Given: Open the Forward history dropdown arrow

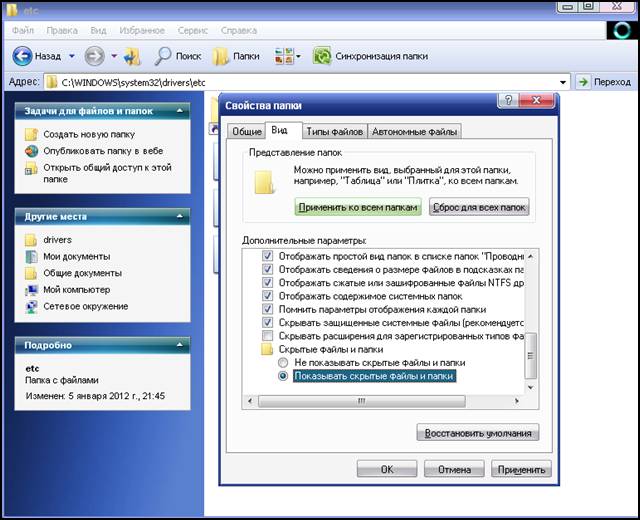Looking at the screenshot, I should (x=114, y=56).
